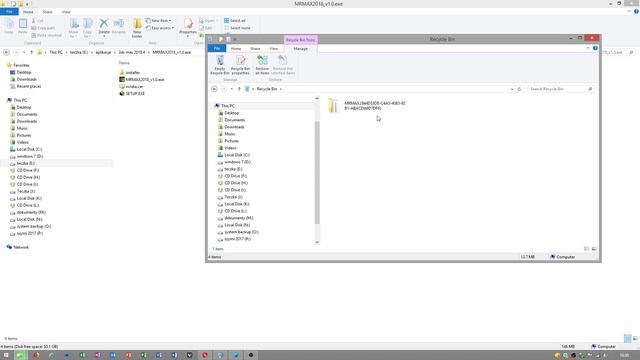Open Home tab in Recycle Bin window

pos(236,49)
